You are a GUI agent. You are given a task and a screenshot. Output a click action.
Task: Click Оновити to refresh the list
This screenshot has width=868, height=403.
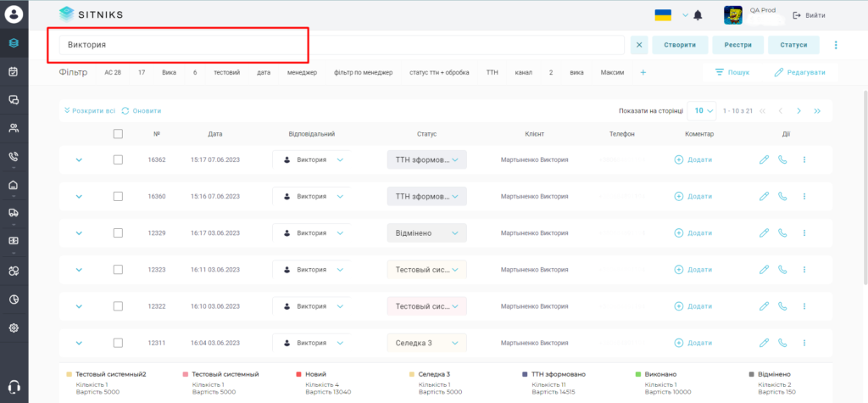tap(142, 111)
